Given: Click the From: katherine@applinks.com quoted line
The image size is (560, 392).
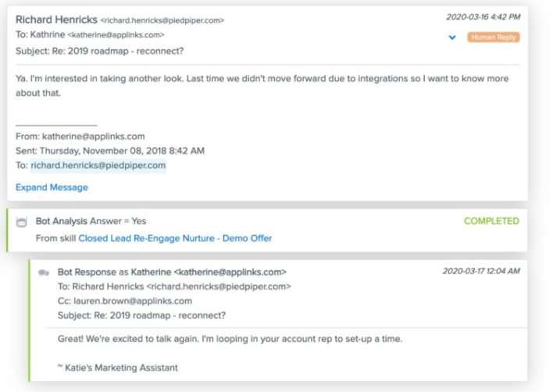Looking at the screenshot, I should pos(80,136).
